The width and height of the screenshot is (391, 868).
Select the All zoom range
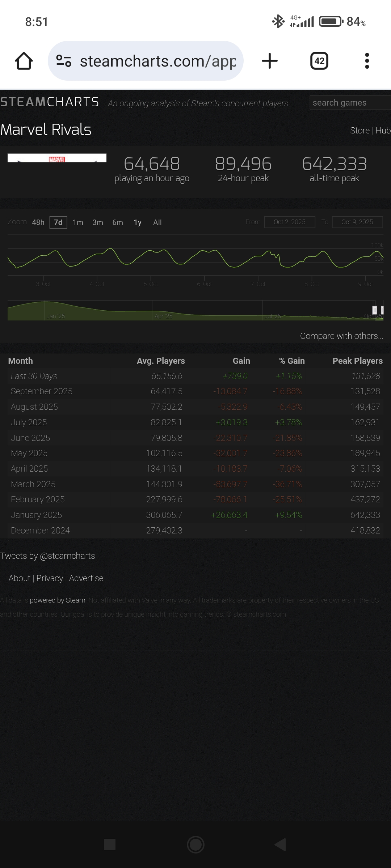(x=157, y=222)
